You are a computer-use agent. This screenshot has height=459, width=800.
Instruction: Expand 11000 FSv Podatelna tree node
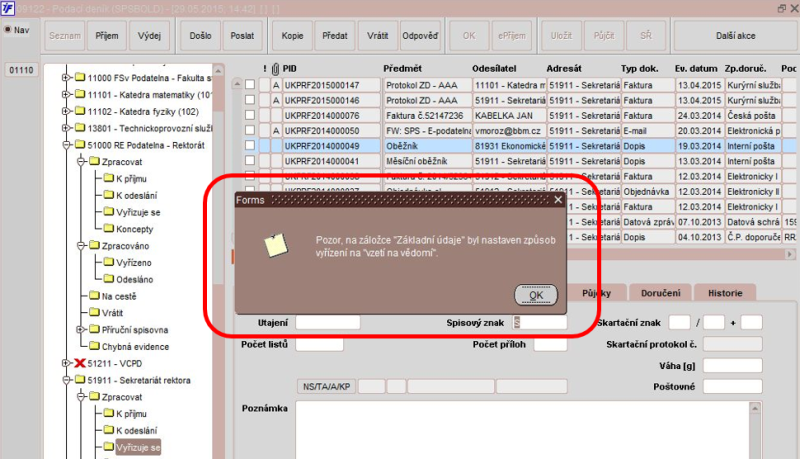coord(66,78)
